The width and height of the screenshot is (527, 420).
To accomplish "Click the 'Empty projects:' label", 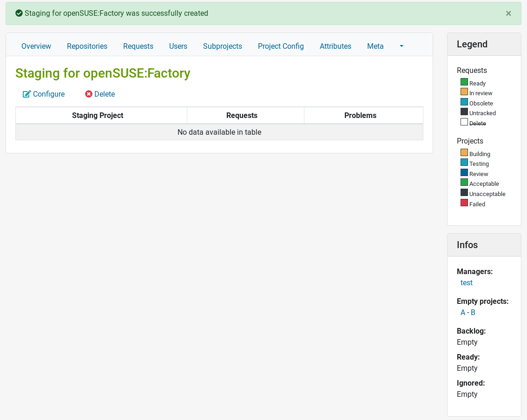I will coord(483,302).
